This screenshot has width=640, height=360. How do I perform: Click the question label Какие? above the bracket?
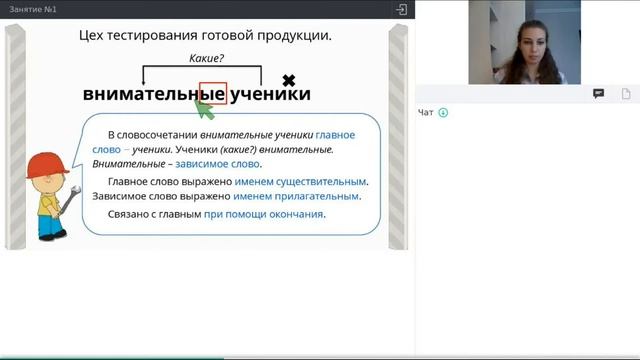207,58
